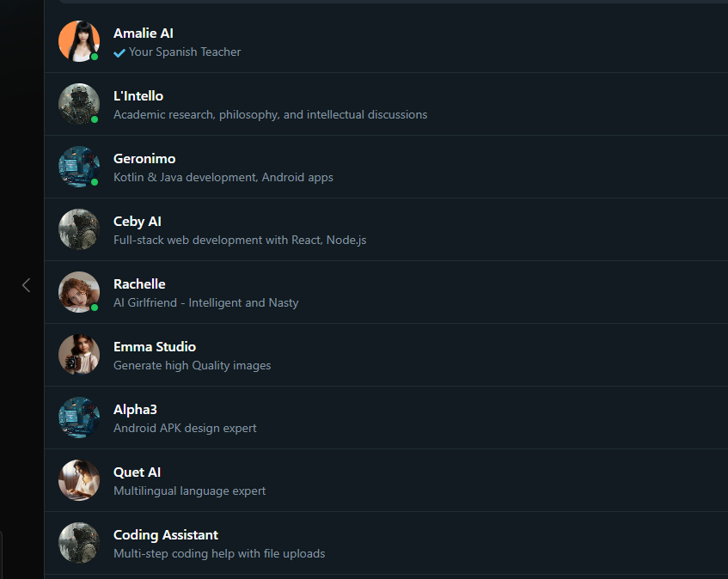This screenshot has height=579, width=728.
Task: Select Coding Assistant avatar
Action: pos(79,542)
